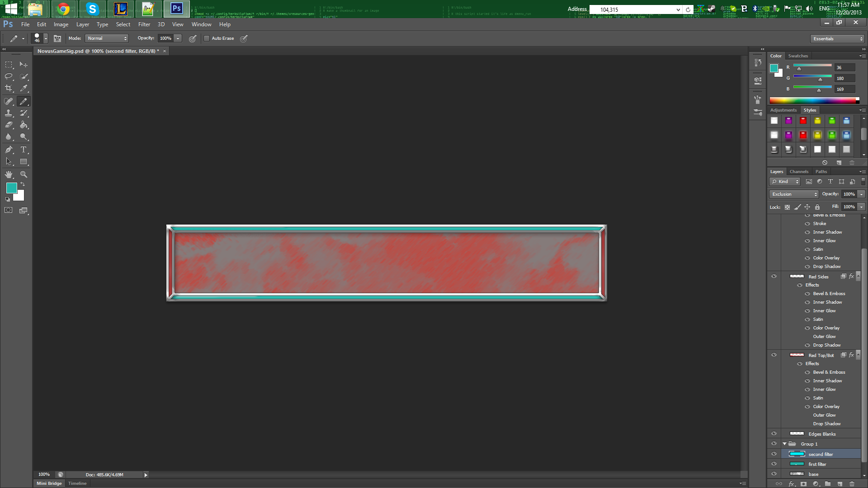The image size is (868, 488).
Task: Select the Rectangular Marquee tool
Action: click(x=9, y=65)
